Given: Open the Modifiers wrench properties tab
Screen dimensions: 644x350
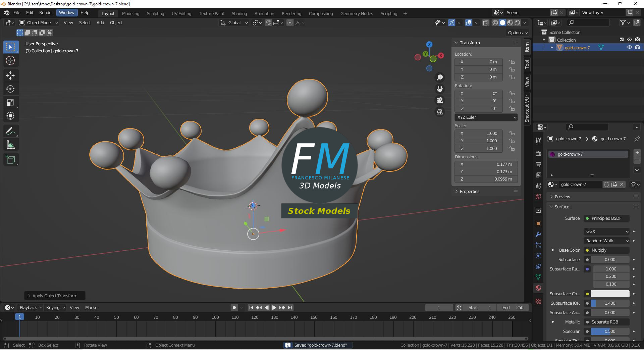Looking at the screenshot, I should point(538,234).
